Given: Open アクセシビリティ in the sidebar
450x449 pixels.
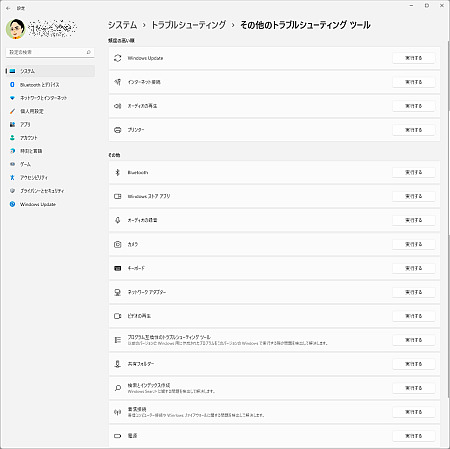Looking at the screenshot, I should [x=50, y=178].
